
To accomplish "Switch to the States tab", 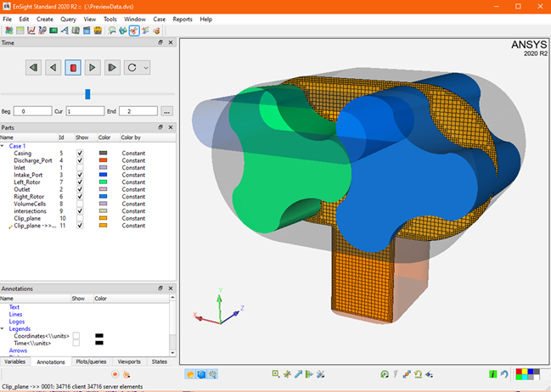I will (x=159, y=361).
